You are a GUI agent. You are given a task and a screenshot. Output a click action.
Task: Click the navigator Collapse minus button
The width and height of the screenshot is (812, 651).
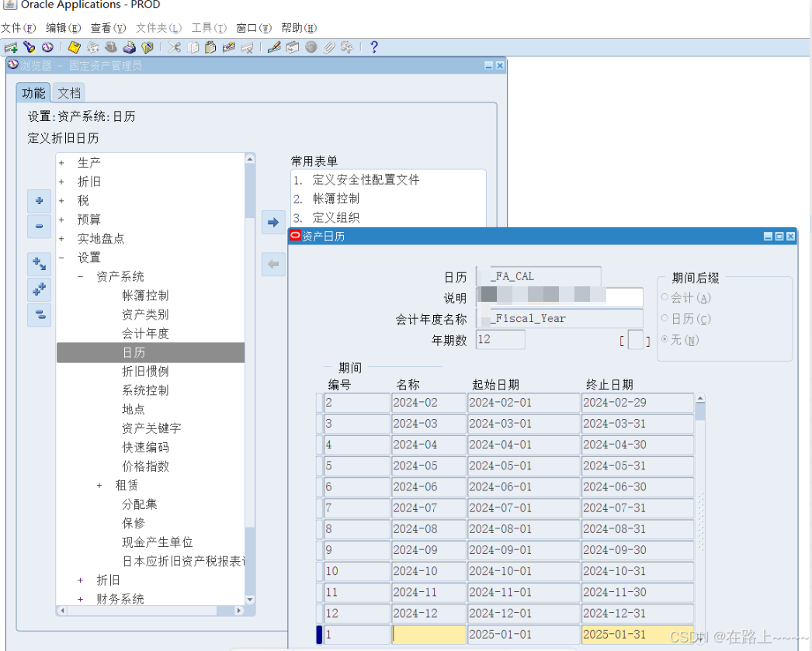pyautogui.click(x=40, y=226)
